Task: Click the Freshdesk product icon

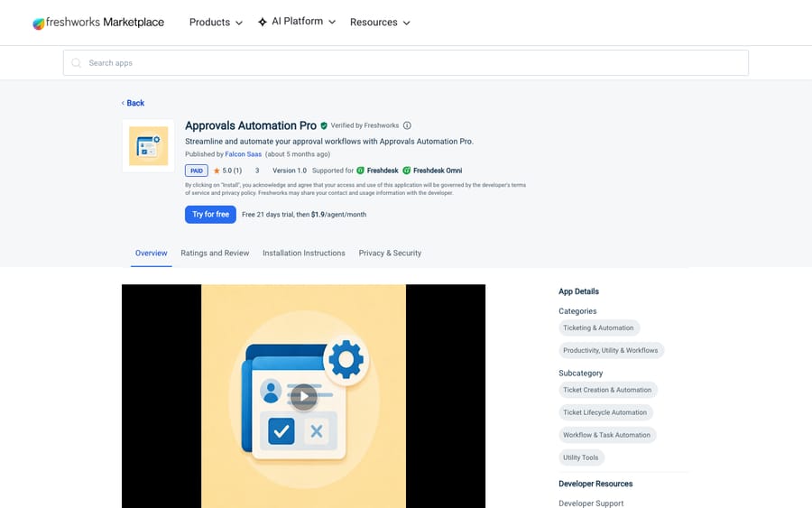Action: coord(360,171)
